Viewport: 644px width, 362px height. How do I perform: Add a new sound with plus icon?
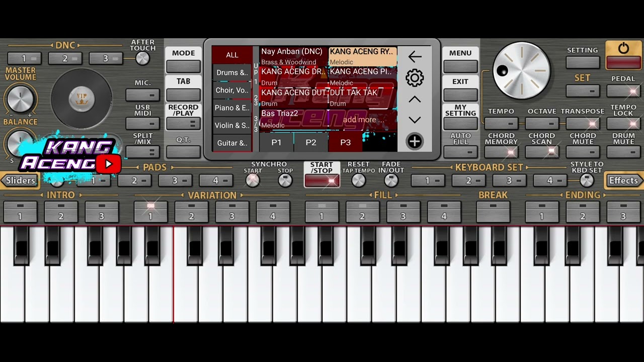tap(415, 142)
